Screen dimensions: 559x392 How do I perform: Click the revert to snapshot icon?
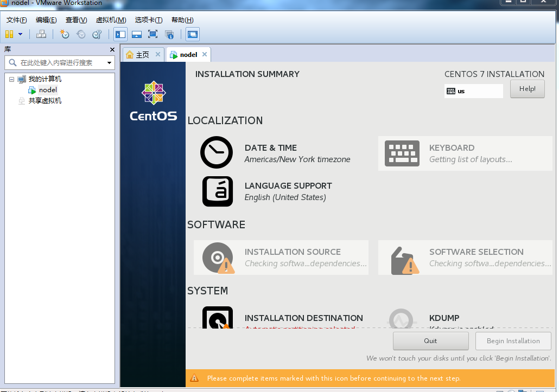(x=81, y=34)
